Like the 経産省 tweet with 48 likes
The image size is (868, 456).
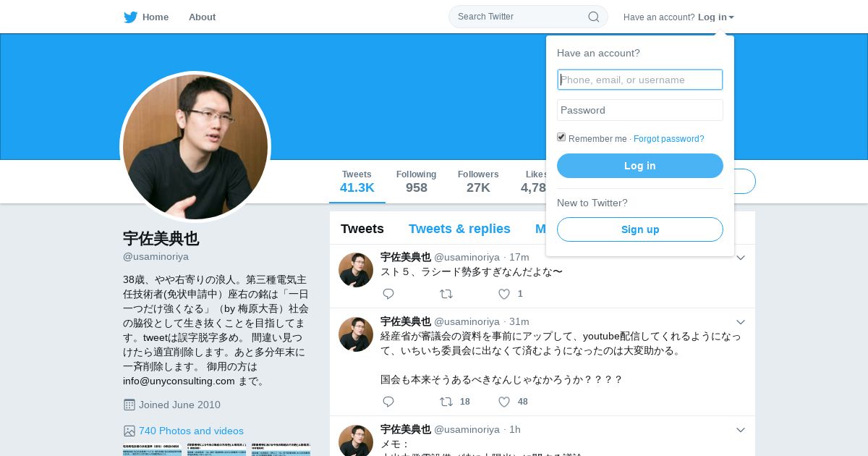tap(504, 402)
